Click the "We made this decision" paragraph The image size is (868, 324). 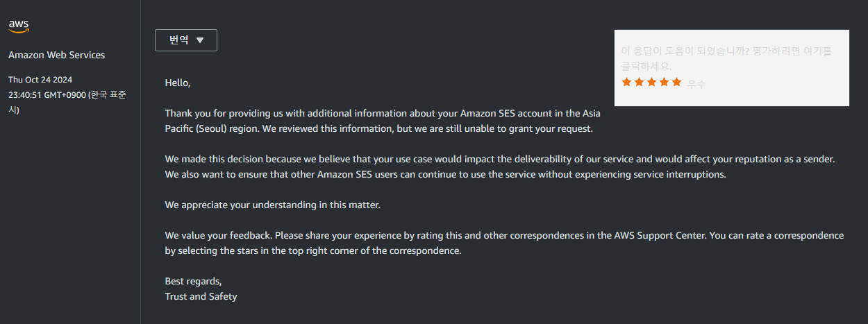[499, 167]
